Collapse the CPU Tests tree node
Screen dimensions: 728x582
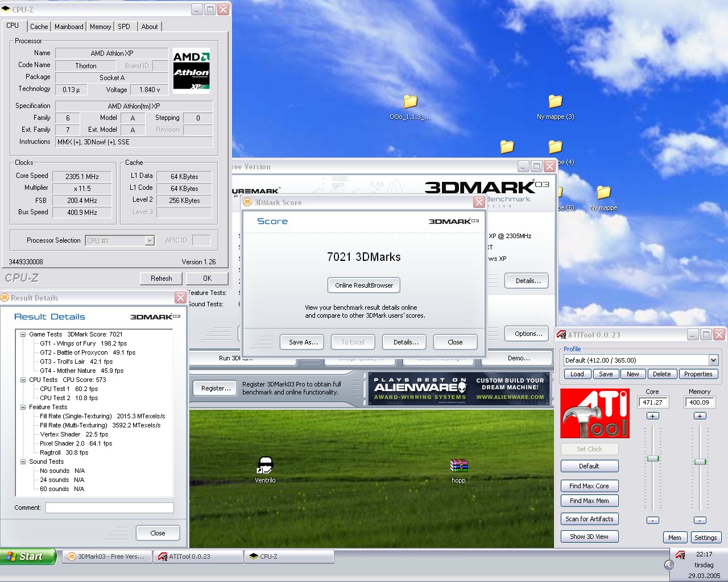coord(23,380)
